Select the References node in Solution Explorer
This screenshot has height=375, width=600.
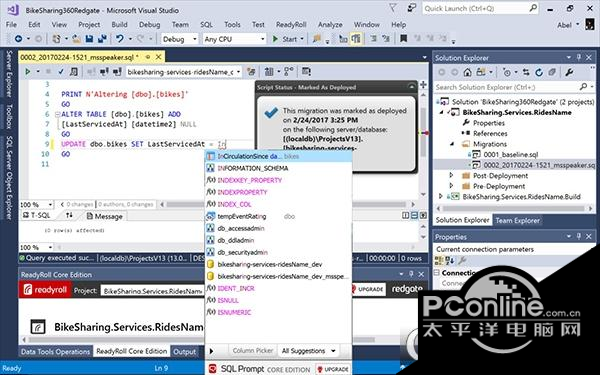[490, 134]
